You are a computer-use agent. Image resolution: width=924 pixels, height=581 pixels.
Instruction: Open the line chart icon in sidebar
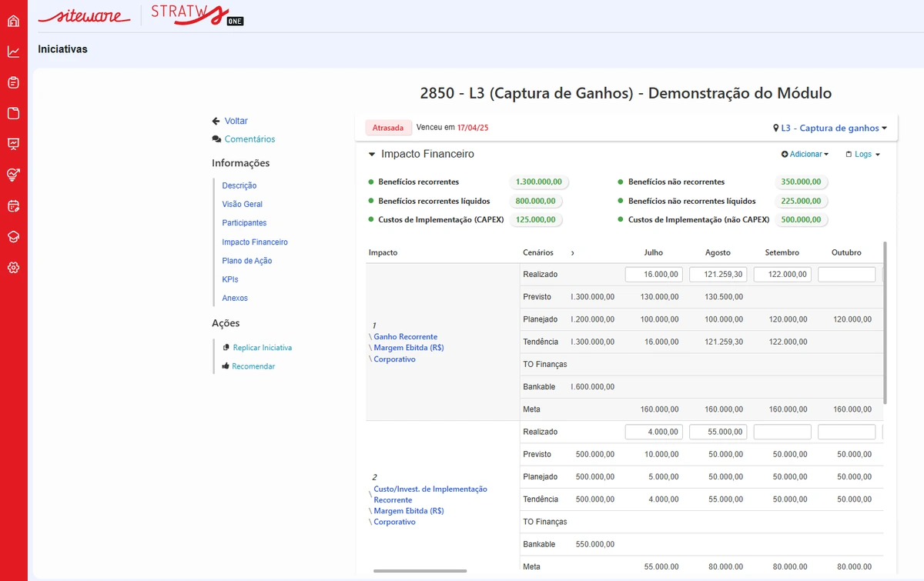13,52
